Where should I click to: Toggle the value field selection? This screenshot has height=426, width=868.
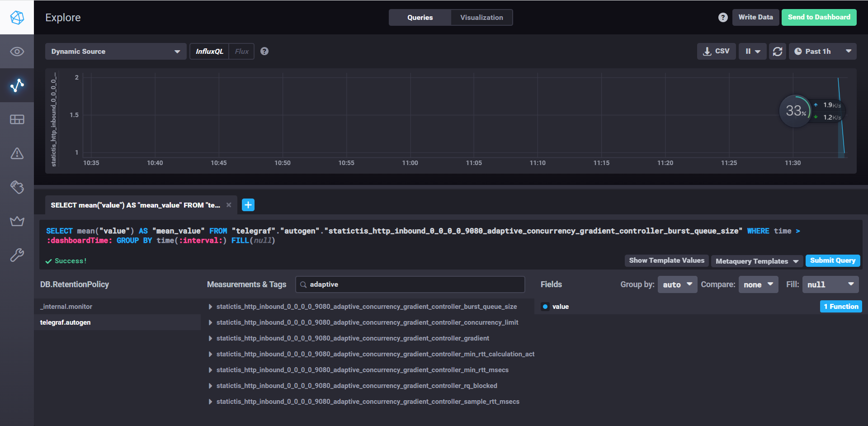pos(560,307)
